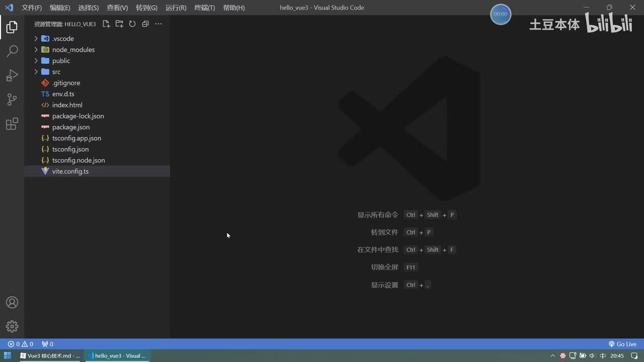Screen dimensions: 644x362
Task: Click the 转到文件 shortcut hint text
Action: coord(384,232)
